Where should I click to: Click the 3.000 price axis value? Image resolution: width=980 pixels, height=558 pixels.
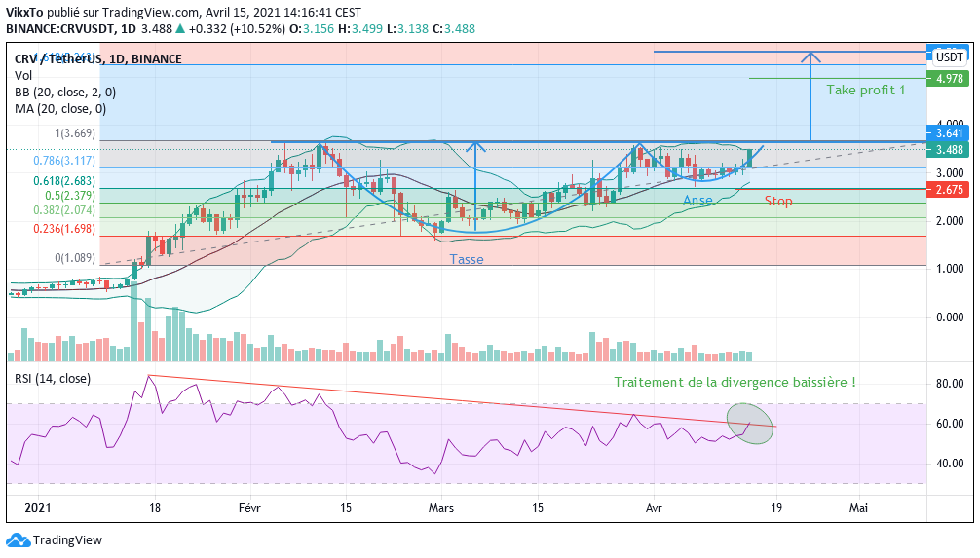[x=950, y=173]
